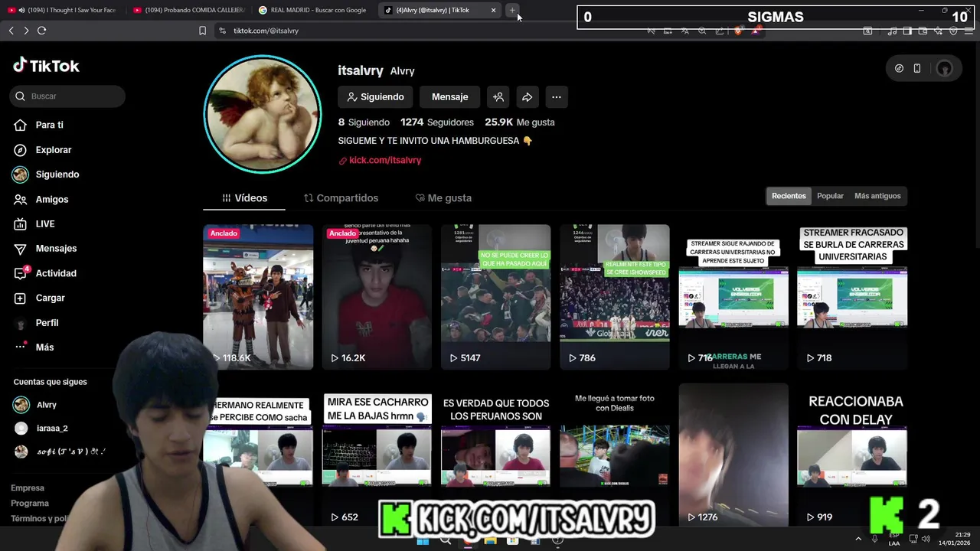Reload the page

click(41, 31)
